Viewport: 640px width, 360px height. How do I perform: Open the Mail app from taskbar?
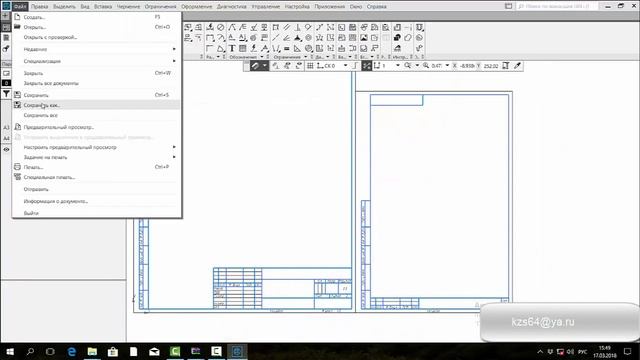(x=154, y=351)
